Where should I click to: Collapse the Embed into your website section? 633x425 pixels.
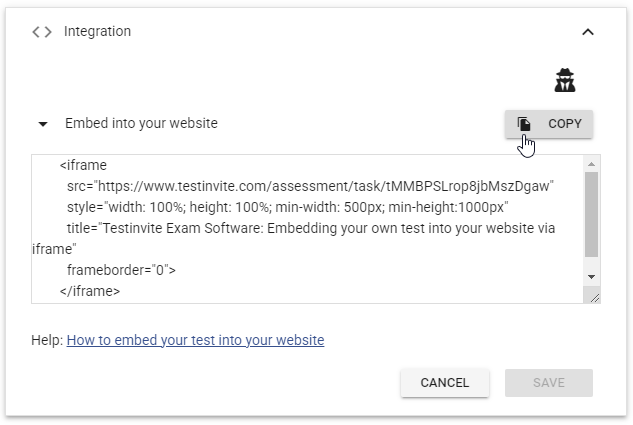click(43, 124)
